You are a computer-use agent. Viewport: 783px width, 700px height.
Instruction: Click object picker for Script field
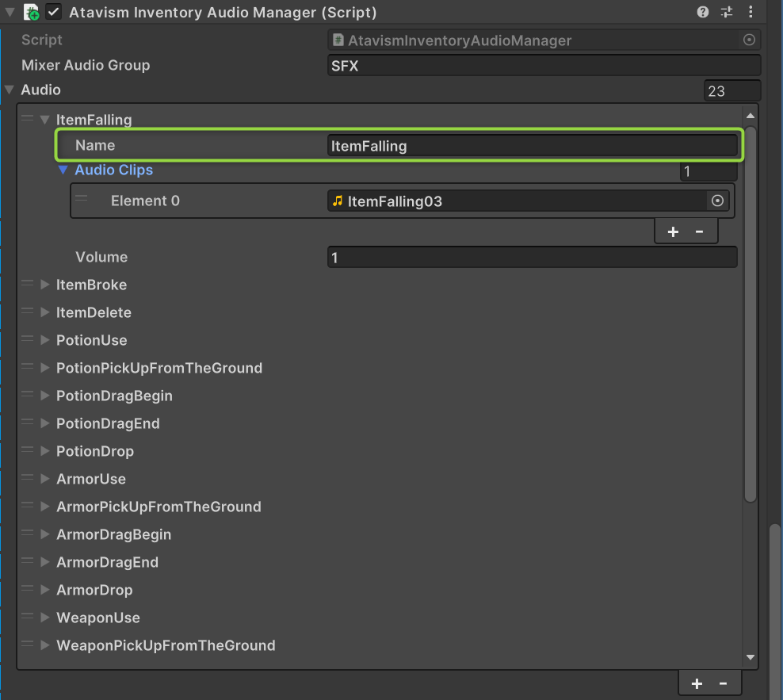point(749,40)
